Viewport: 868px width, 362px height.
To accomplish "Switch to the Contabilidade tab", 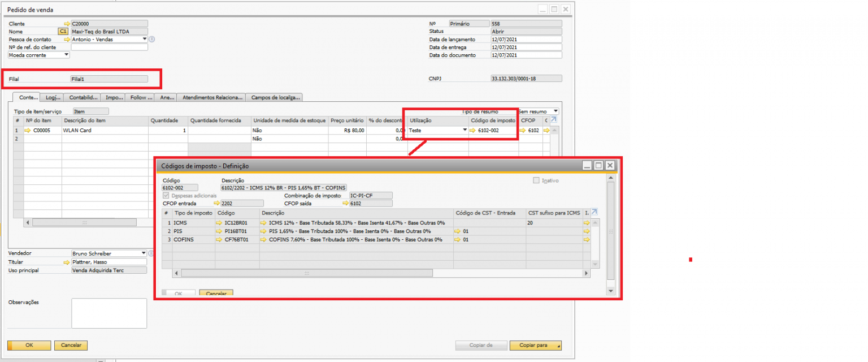I will (84, 97).
